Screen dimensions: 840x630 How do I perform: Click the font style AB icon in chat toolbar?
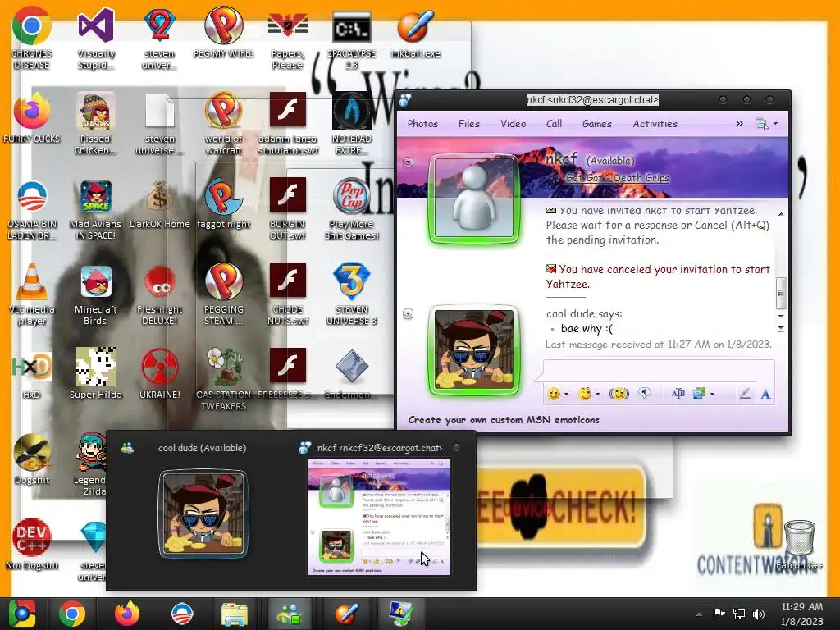(x=678, y=394)
